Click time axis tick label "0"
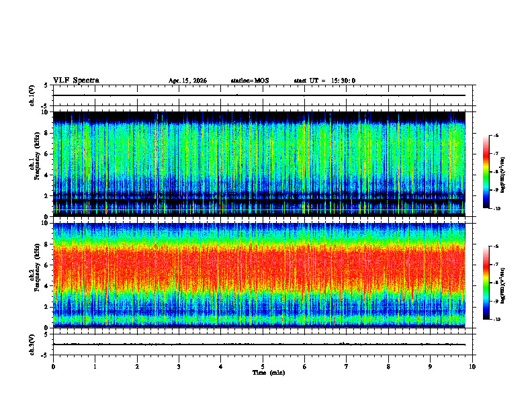 [x=53, y=367]
